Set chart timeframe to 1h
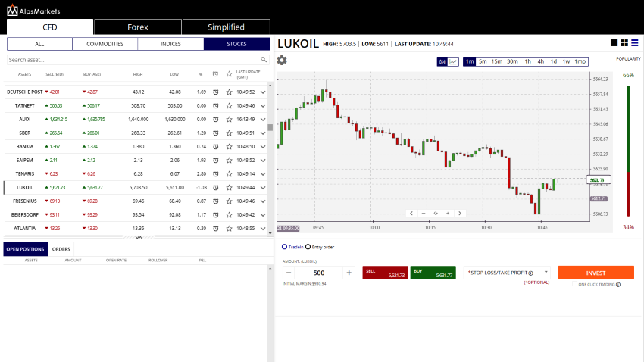Image resolution: width=644 pixels, height=362 pixels. pos(527,61)
